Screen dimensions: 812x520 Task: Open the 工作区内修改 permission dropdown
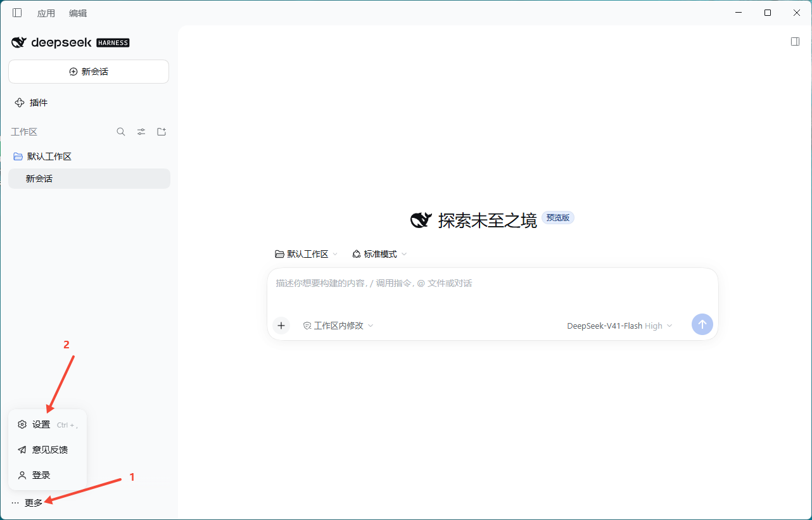tap(338, 326)
